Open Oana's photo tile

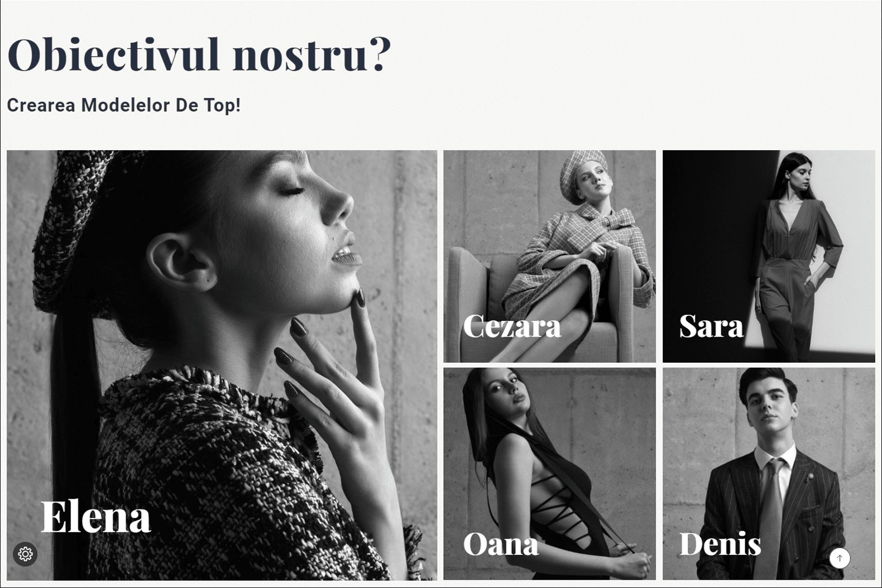tap(549, 474)
